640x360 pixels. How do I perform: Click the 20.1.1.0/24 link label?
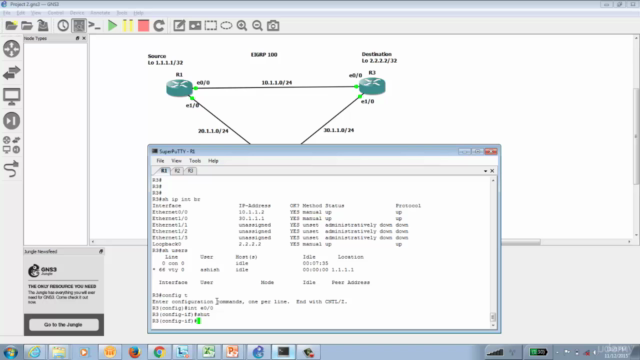pyautogui.click(x=213, y=131)
